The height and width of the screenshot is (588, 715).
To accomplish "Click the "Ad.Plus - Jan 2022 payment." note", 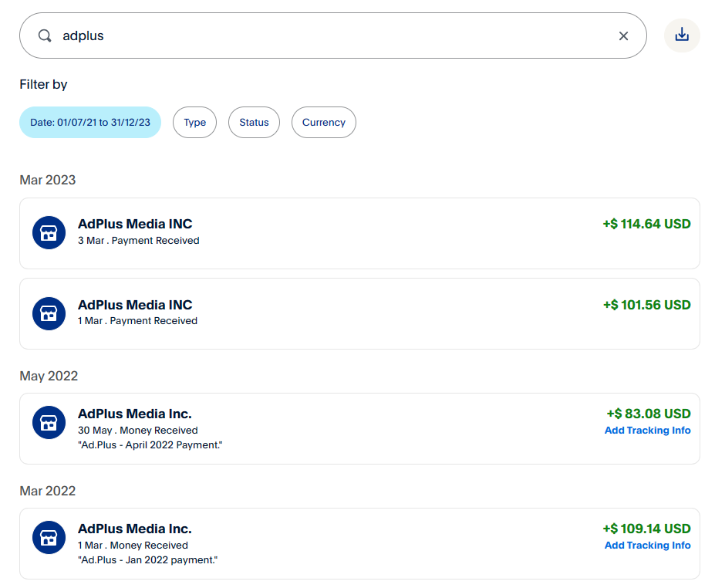I will tap(148, 559).
